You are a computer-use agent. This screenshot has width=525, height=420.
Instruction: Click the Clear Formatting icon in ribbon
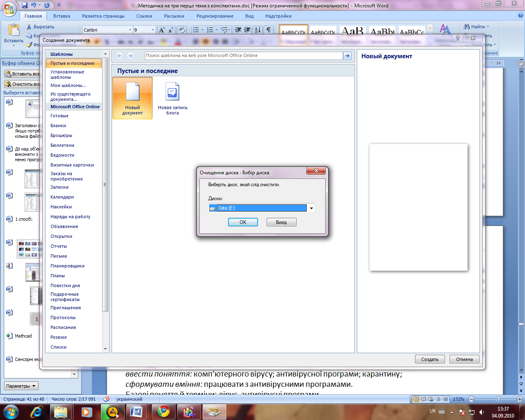point(182,30)
